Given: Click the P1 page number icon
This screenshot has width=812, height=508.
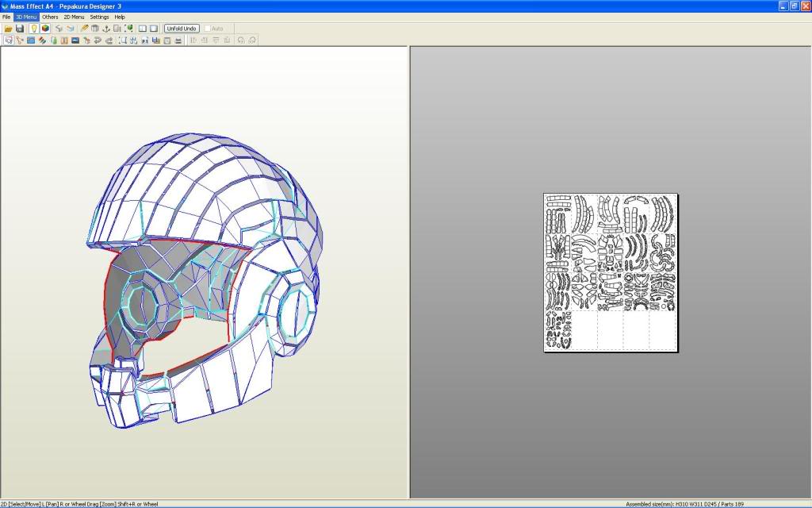Looking at the screenshot, I should click(145, 40).
